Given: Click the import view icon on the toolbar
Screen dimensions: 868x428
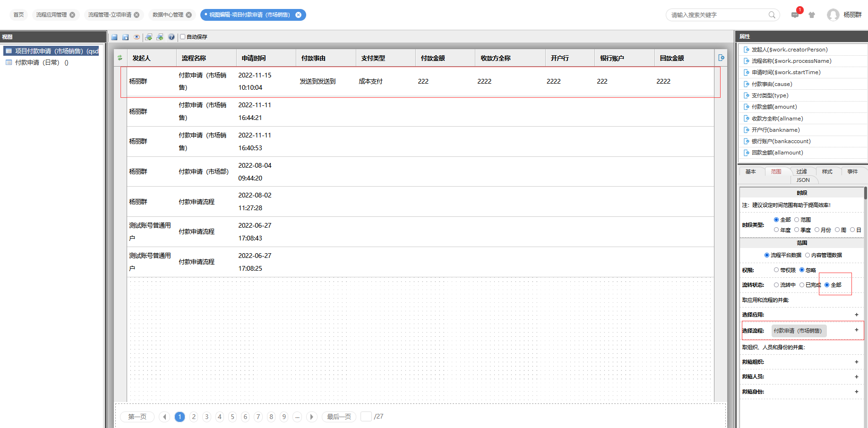Looking at the screenshot, I should click(x=160, y=37).
